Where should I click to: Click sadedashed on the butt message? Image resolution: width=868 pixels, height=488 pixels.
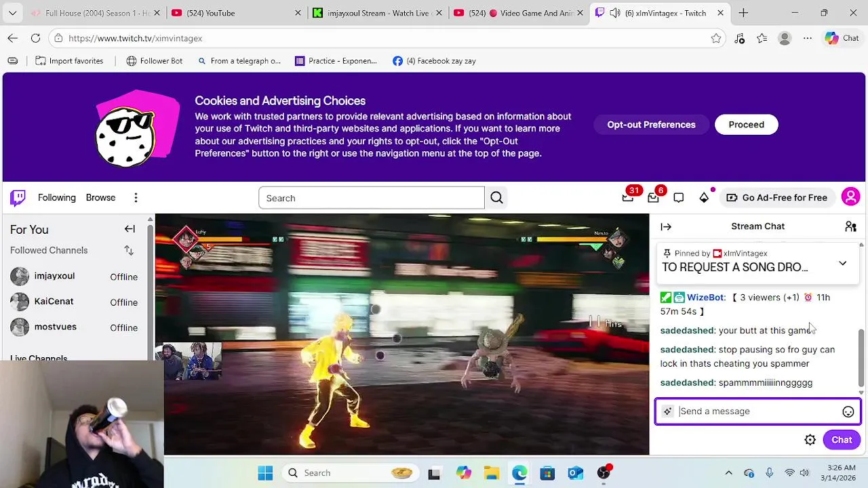687,331
